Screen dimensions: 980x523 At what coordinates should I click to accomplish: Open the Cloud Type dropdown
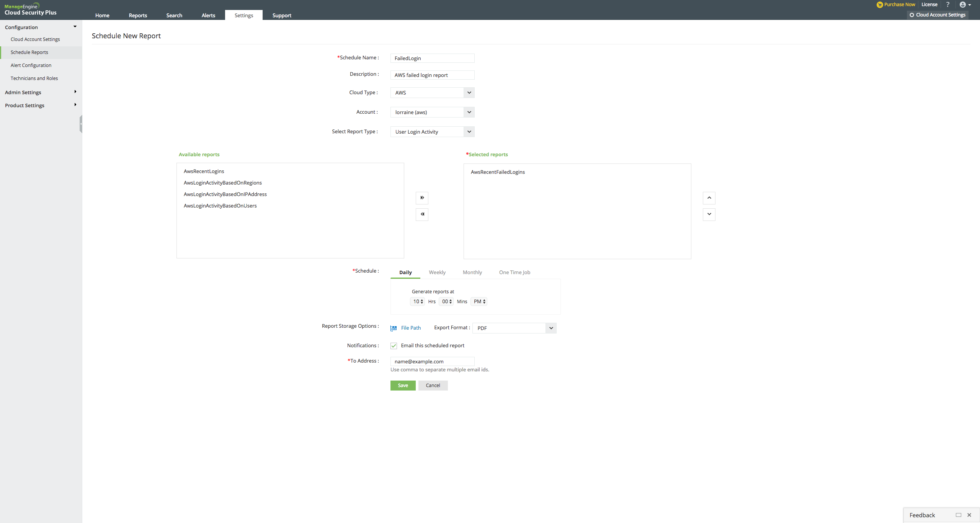pyautogui.click(x=469, y=93)
